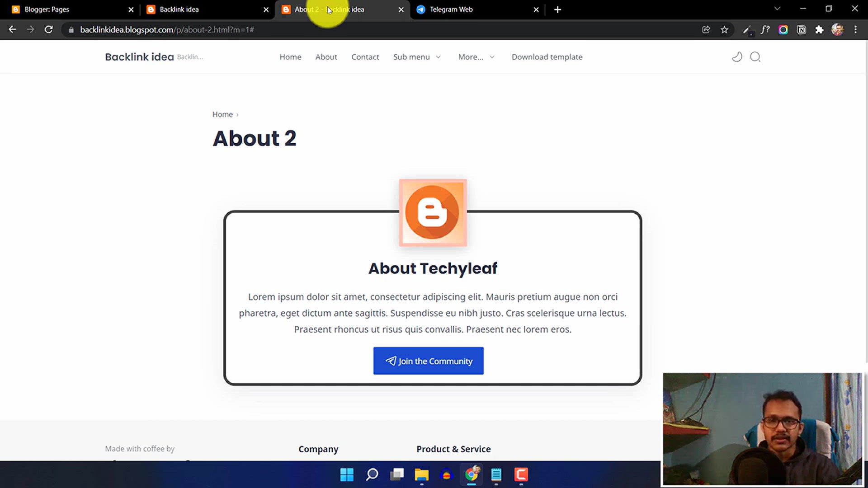Open a new browser tab

[557, 9]
